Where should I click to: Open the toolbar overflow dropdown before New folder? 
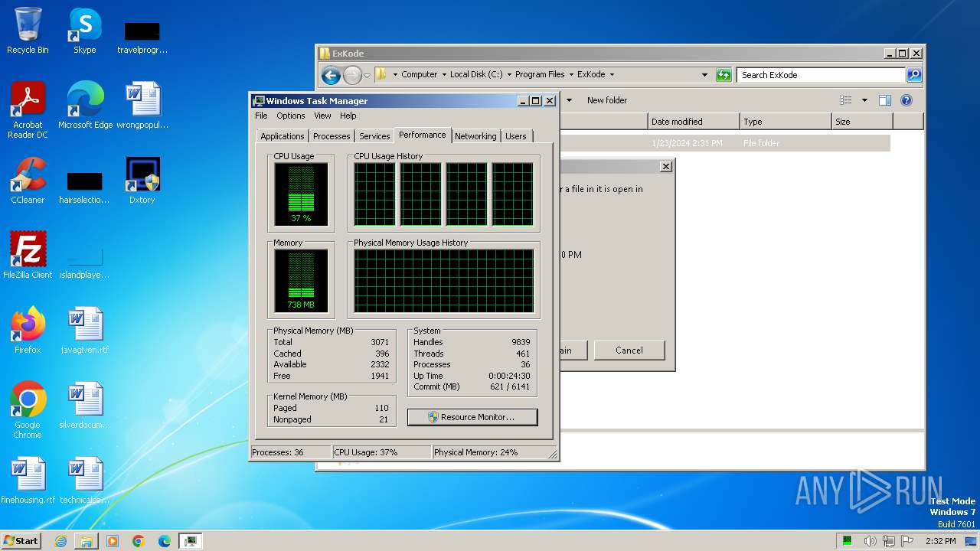tap(569, 100)
